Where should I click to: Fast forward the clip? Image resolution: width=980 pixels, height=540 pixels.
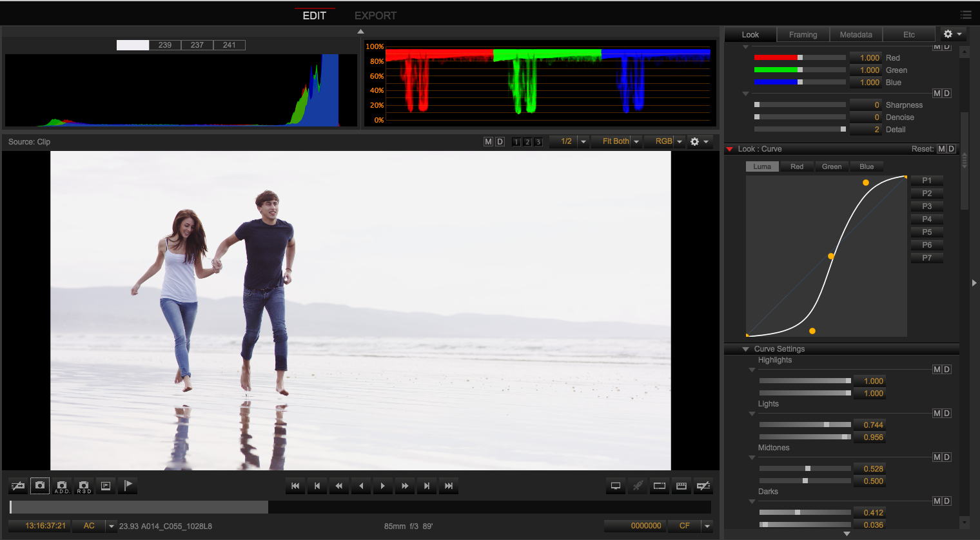tap(405, 486)
